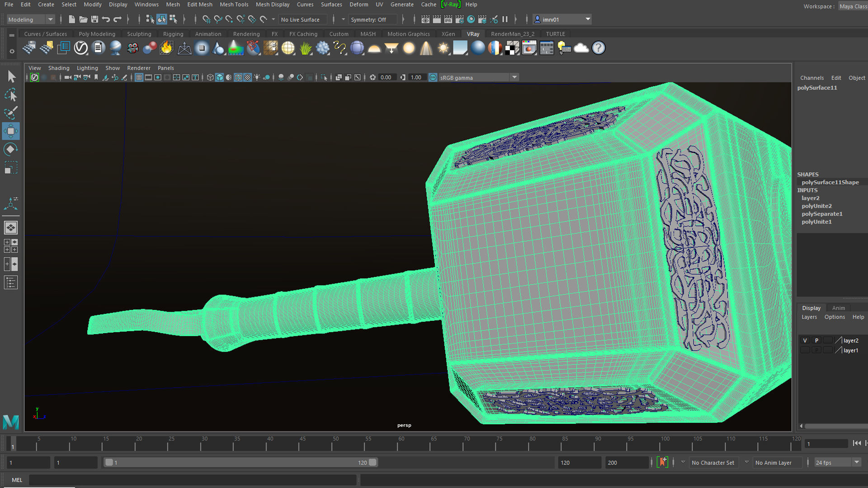The height and width of the screenshot is (488, 868).
Task: Open the V-Ray frame buffer icon
Action: (x=529, y=48)
